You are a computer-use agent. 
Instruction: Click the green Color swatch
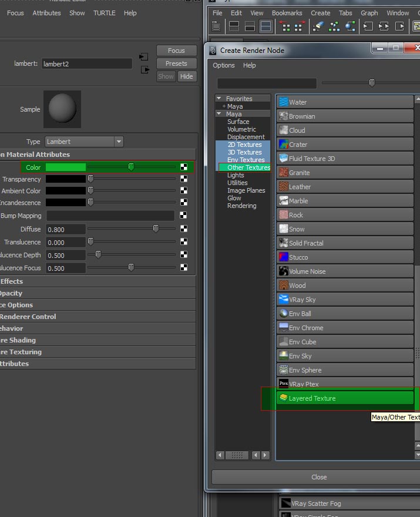(x=66, y=167)
